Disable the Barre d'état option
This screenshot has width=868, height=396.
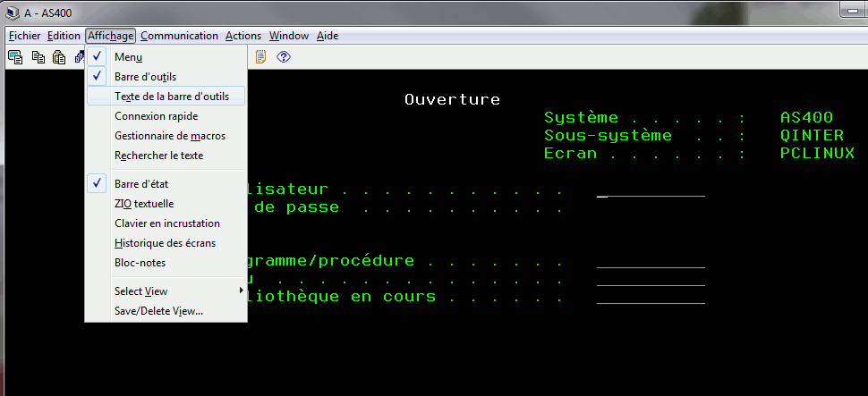point(140,184)
